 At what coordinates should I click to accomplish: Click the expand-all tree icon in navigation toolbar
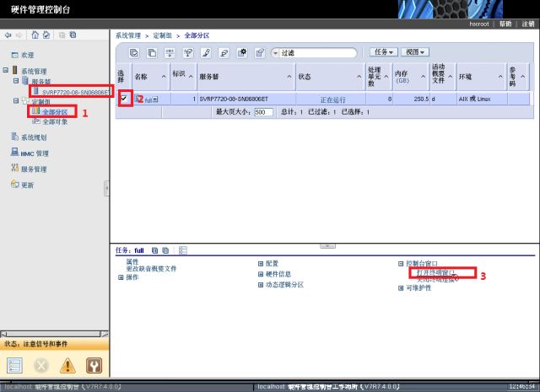[x=62, y=35]
